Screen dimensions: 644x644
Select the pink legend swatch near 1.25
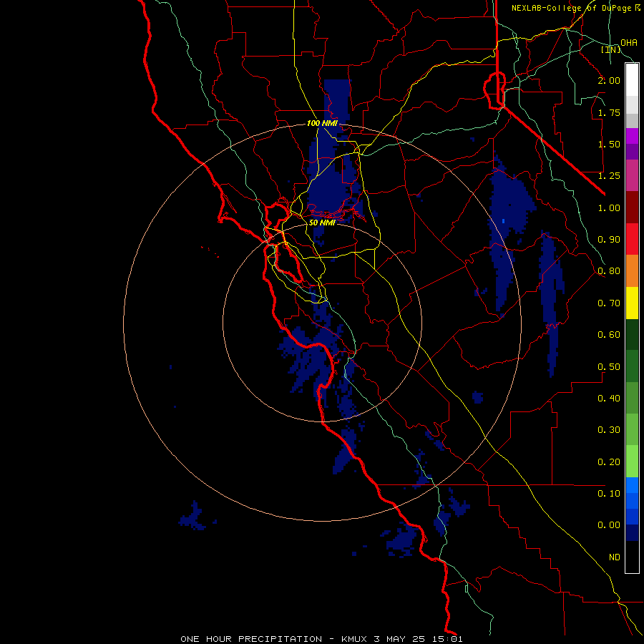(x=632, y=175)
